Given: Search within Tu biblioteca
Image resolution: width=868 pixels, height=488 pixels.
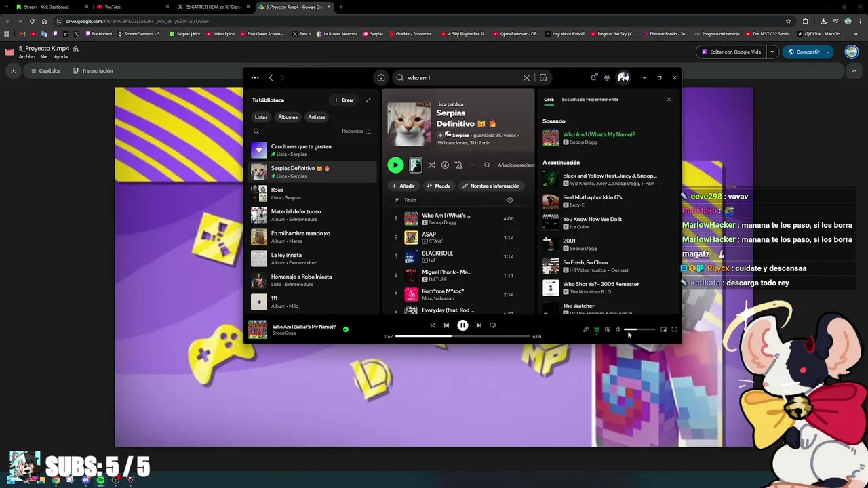Looking at the screenshot, I should pos(256,131).
